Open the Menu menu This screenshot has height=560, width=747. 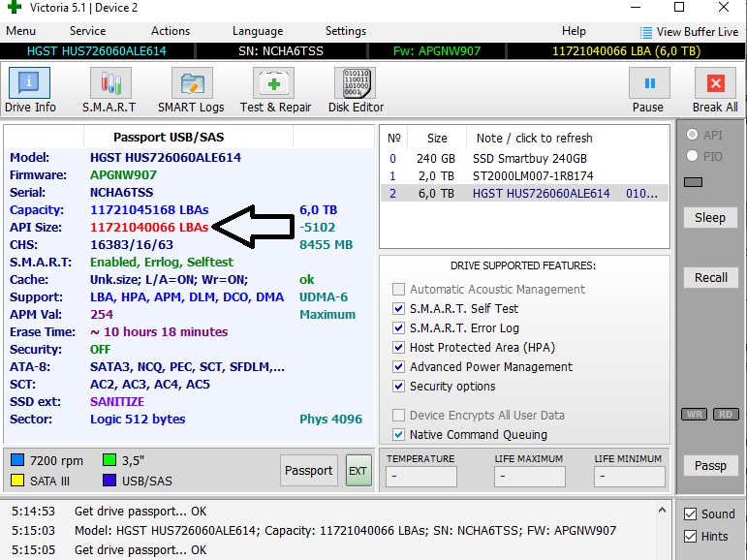20,31
